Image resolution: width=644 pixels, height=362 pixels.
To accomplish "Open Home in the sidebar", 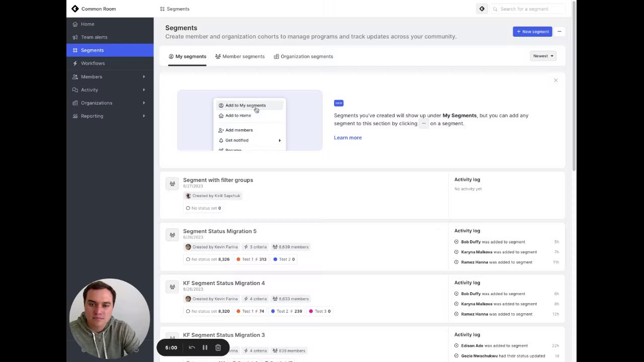I will click(110, 24).
